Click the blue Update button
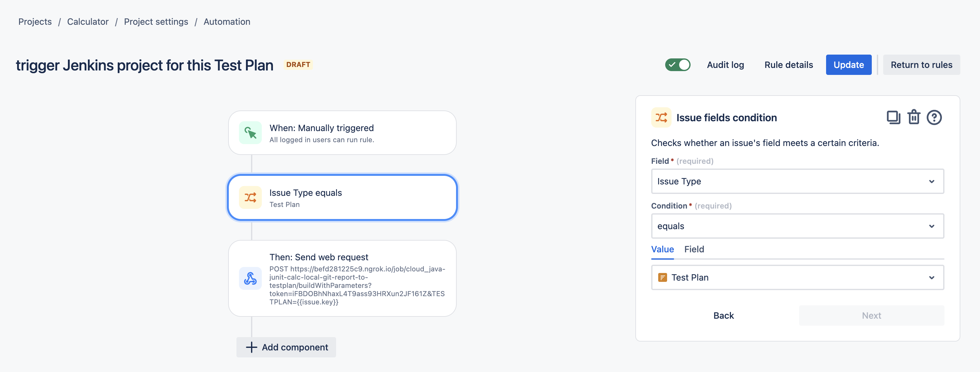Image resolution: width=980 pixels, height=372 pixels. [848, 65]
